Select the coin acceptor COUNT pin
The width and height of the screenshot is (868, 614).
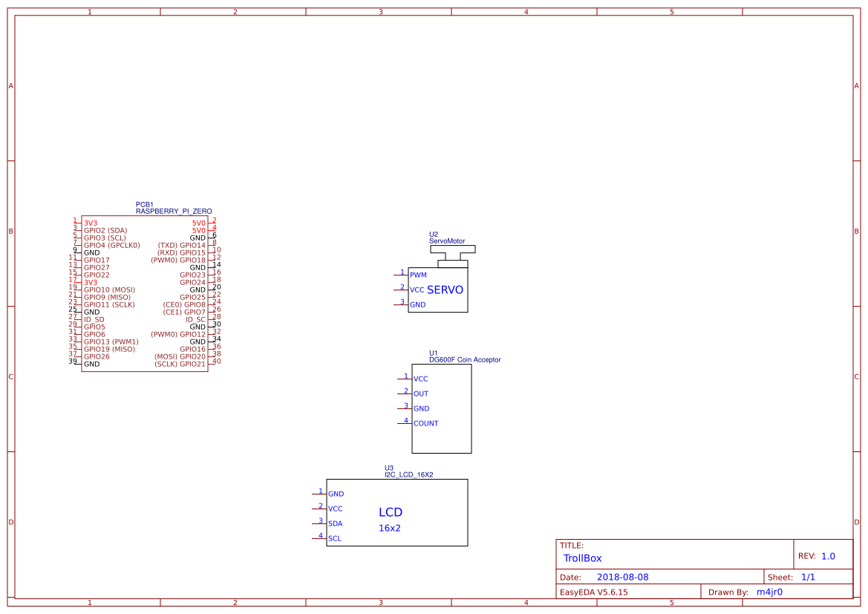[x=418, y=423]
